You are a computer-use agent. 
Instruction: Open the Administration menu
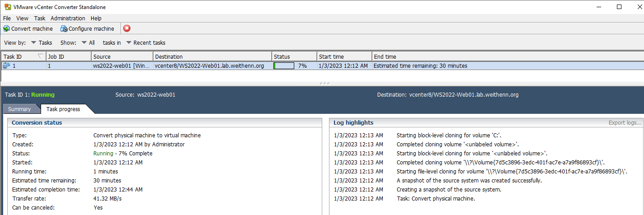68,18
